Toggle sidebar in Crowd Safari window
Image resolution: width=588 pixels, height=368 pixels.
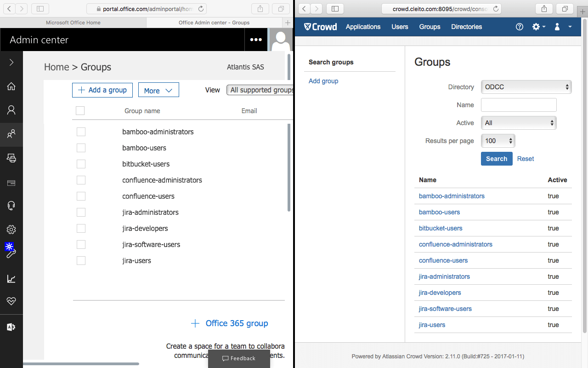pos(335,8)
